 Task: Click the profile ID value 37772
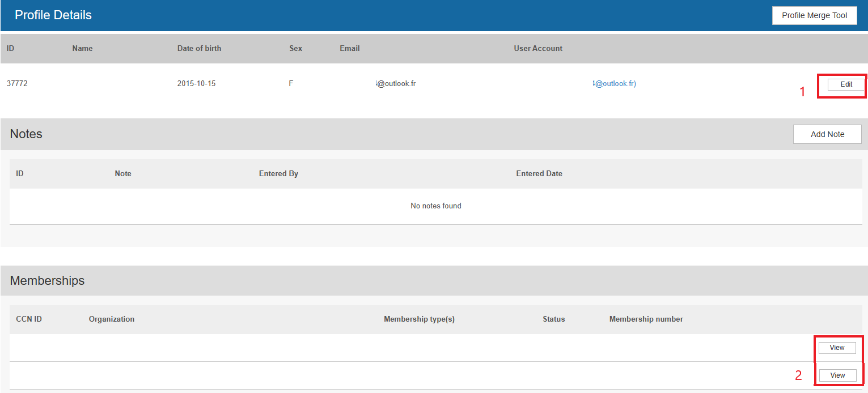pos(17,84)
